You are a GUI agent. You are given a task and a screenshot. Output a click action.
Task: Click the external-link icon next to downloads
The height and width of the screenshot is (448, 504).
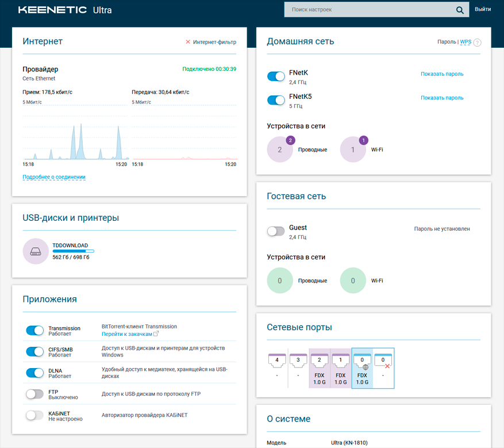[x=156, y=334]
